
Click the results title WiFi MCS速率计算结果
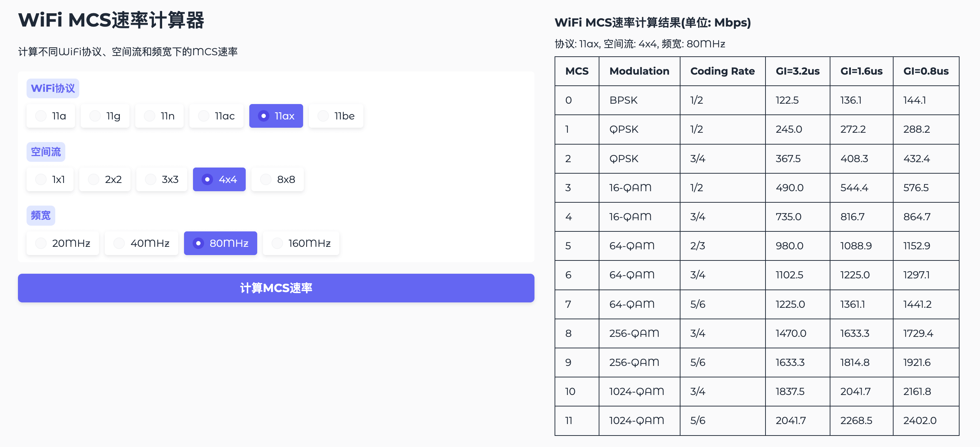[653, 23]
